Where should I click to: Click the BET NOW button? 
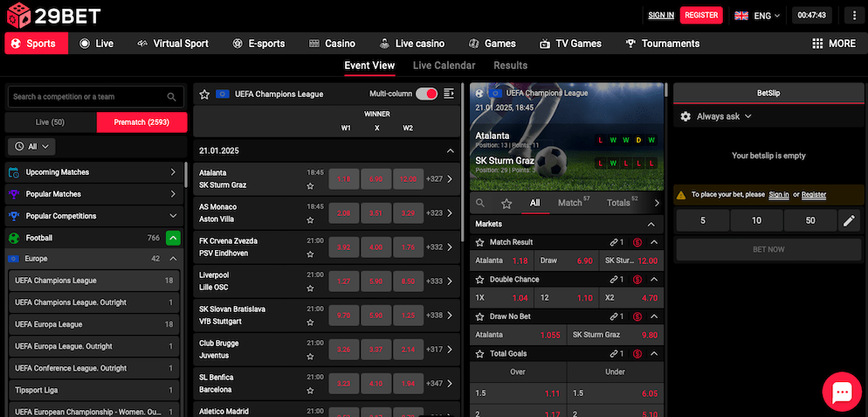pyautogui.click(x=768, y=249)
